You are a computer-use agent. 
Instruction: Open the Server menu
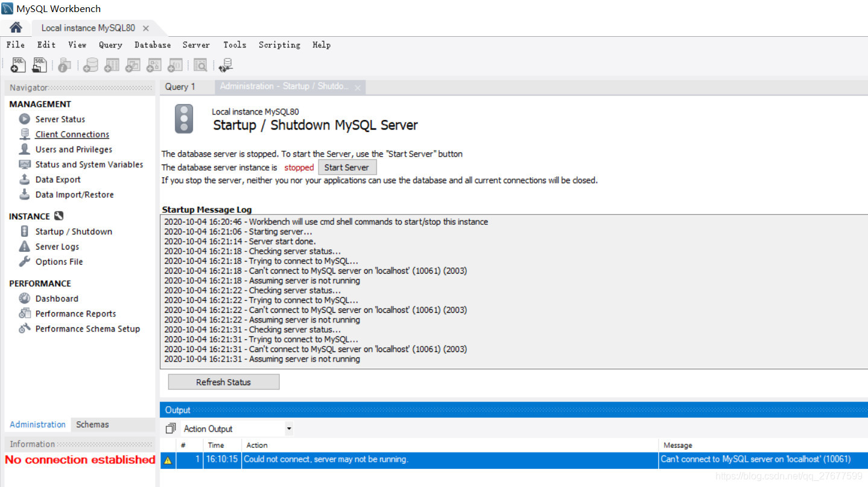pyautogui.click(x=196, y=45)
